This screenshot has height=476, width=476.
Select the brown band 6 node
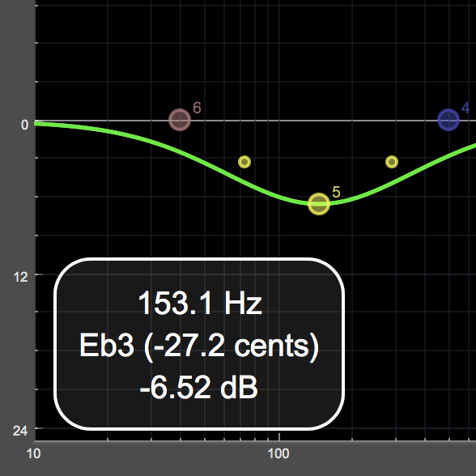tap(180, 120)
